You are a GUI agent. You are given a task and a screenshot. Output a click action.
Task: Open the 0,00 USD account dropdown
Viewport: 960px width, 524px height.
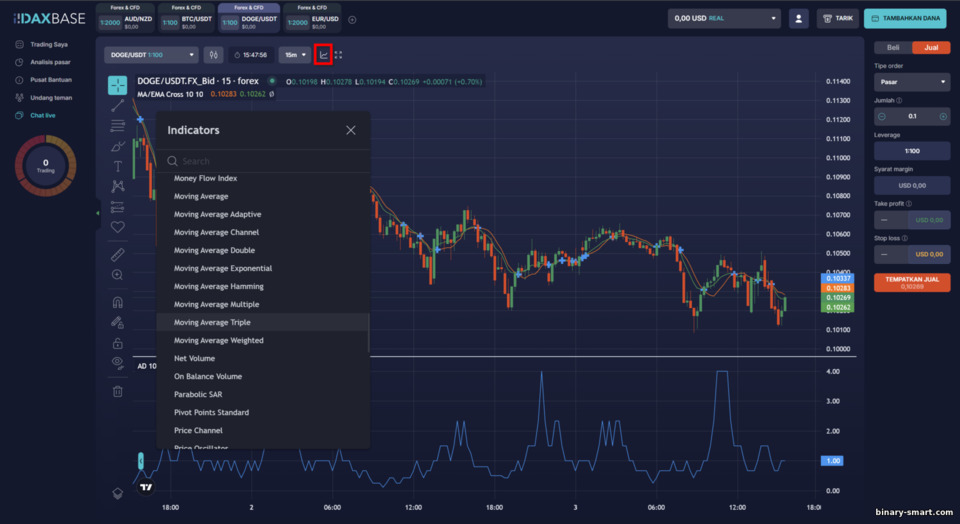tap(724, 18)
